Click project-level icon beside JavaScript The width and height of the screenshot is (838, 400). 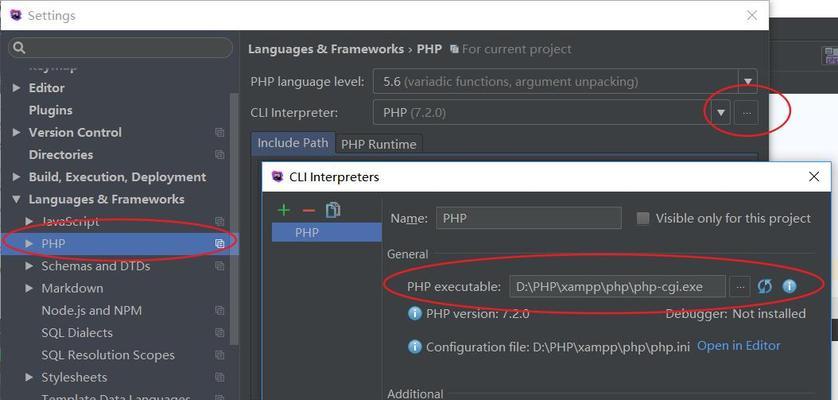[220, 221]
